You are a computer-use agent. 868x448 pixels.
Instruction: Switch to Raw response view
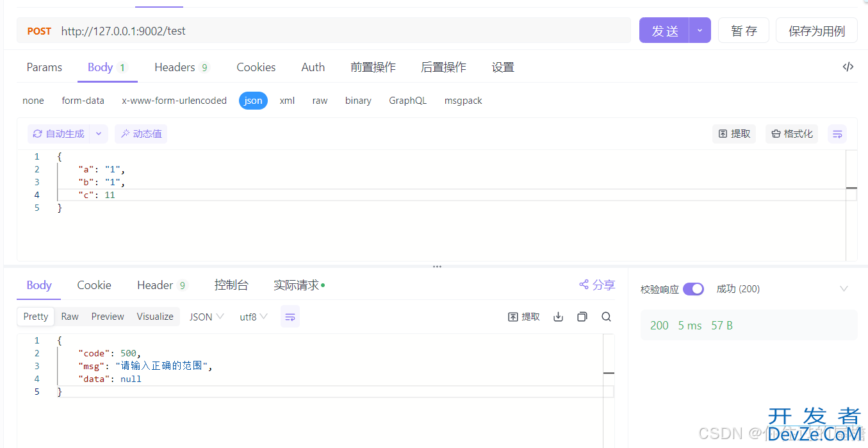(70, 317)
